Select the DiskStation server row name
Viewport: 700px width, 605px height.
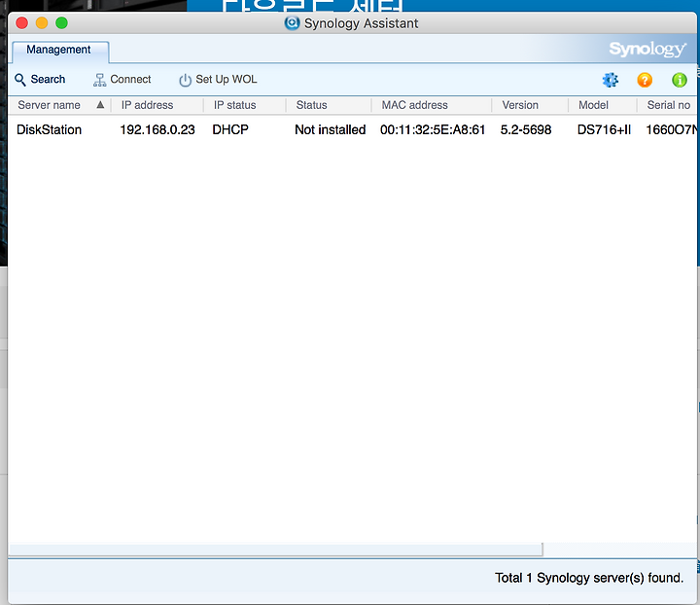pos(50,130)
